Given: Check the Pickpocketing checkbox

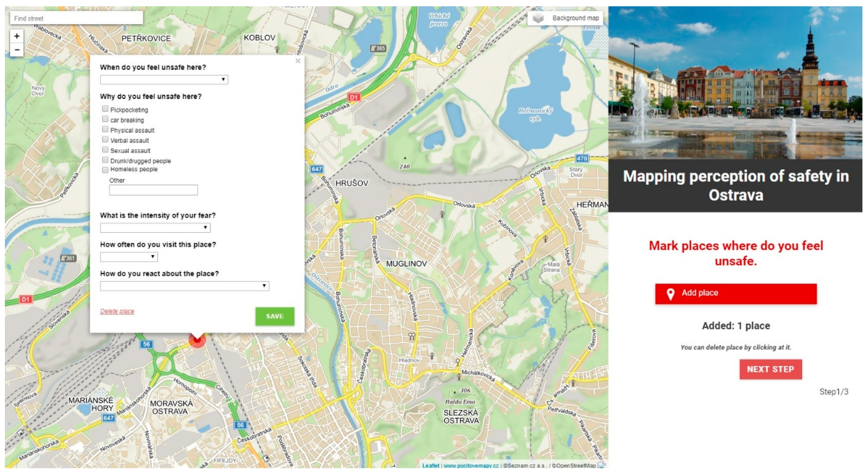Looking at the screenshot, I should tap(105, 109).
